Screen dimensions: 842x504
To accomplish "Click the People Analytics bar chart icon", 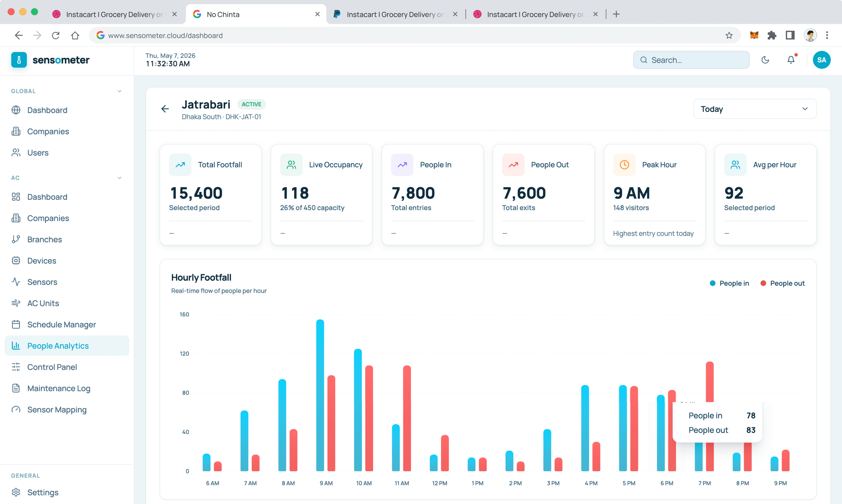I will (x=16, y=346).
